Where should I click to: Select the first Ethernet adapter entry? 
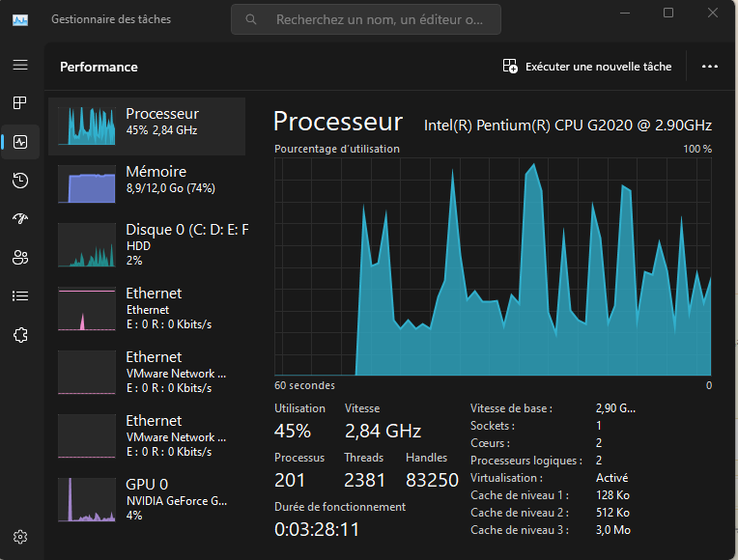tap(147, 309)
